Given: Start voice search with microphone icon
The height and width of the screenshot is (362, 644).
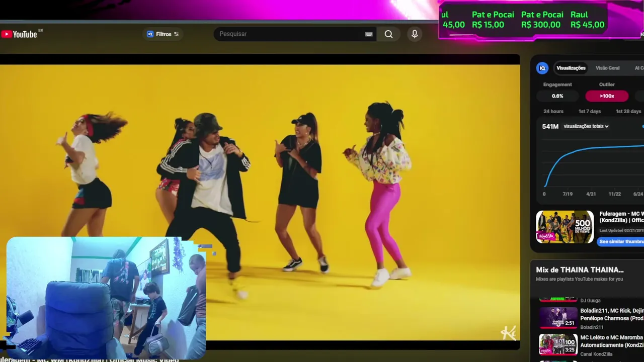Looking at the screenshot, I should pos(415,34).
